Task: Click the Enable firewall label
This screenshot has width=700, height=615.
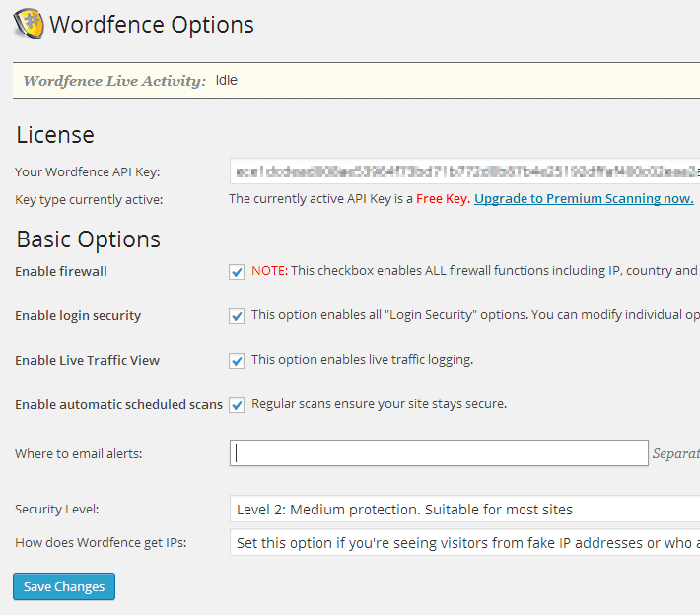Action: pyautogui.click(x=61, y=271)
